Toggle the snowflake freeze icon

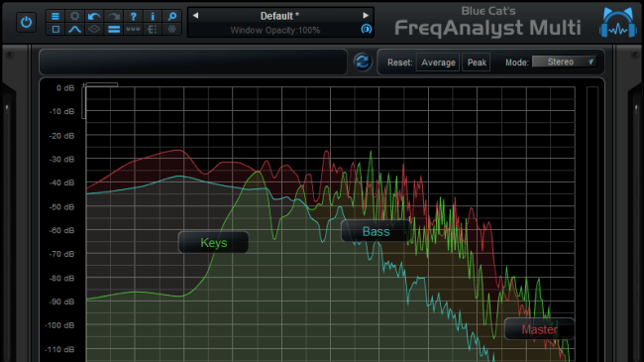pos(172,29)
